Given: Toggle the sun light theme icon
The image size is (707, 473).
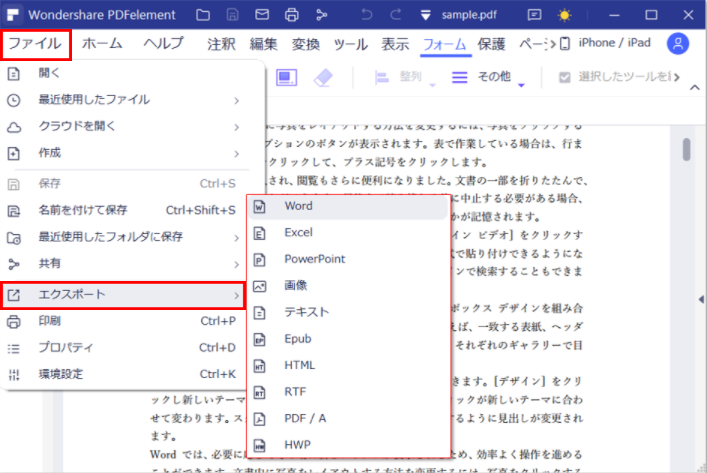Looking at the screenshot, I should point(564,15).
